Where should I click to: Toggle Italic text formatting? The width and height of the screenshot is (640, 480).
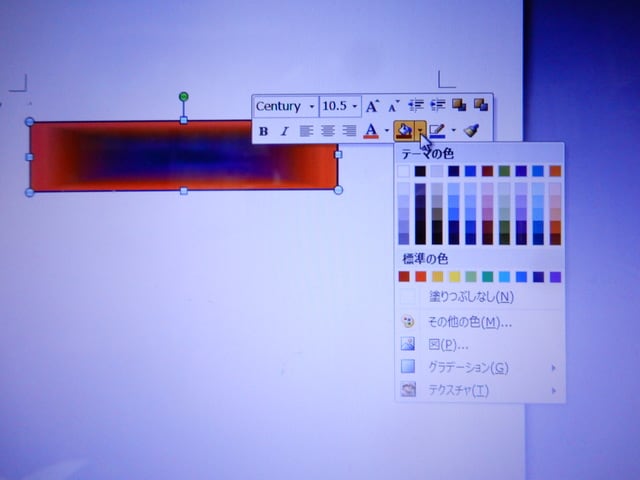click(x=284, y=130)
